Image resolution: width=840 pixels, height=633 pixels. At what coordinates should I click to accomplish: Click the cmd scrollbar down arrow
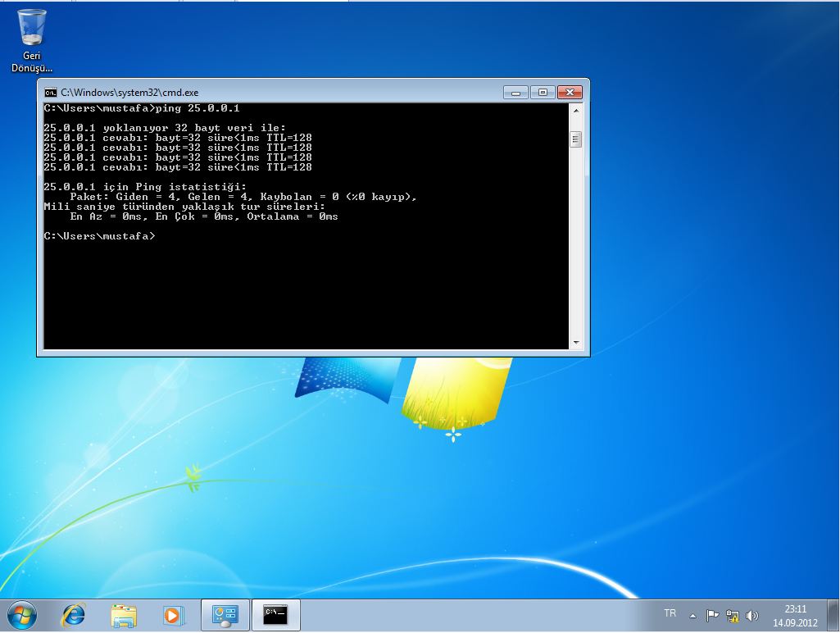[576, 343]
